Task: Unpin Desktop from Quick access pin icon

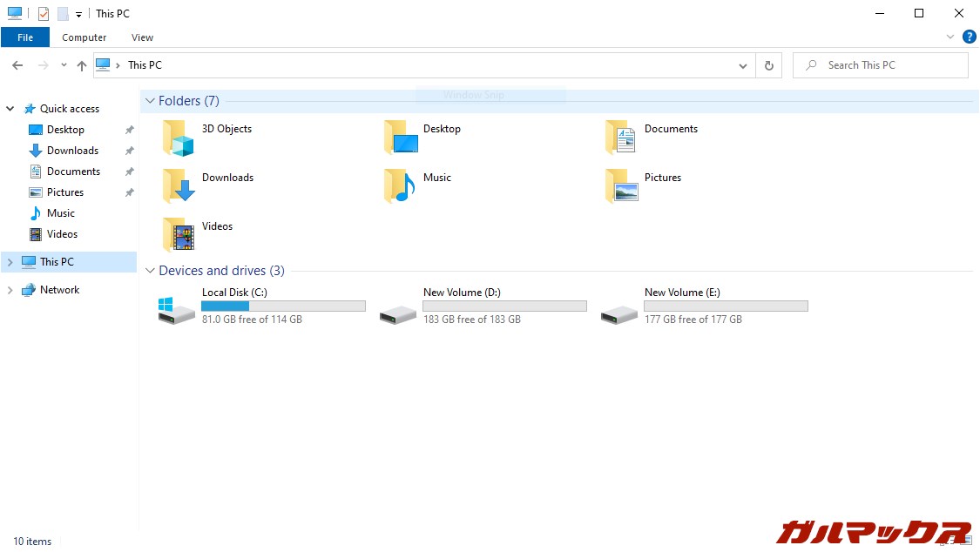Action: pyautogui.click(x=129, y=130)
